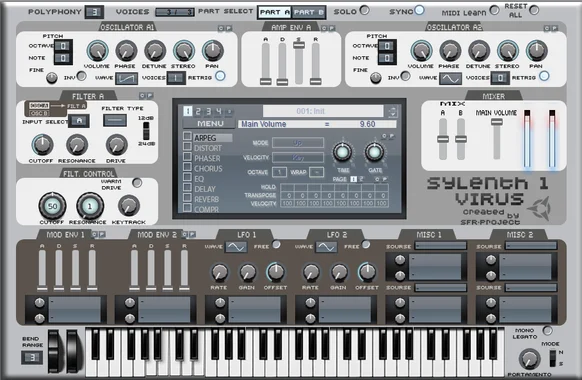Click the LFO 2 wave shape icon
Image resolution: width=582 pixels, height=380 pixels.
[326, 247]
